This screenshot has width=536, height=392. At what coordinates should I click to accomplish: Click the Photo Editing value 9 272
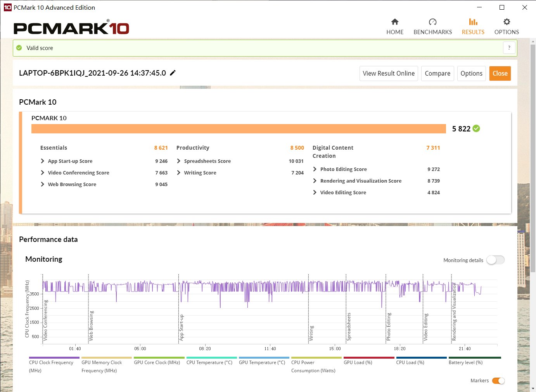(434, 169)
